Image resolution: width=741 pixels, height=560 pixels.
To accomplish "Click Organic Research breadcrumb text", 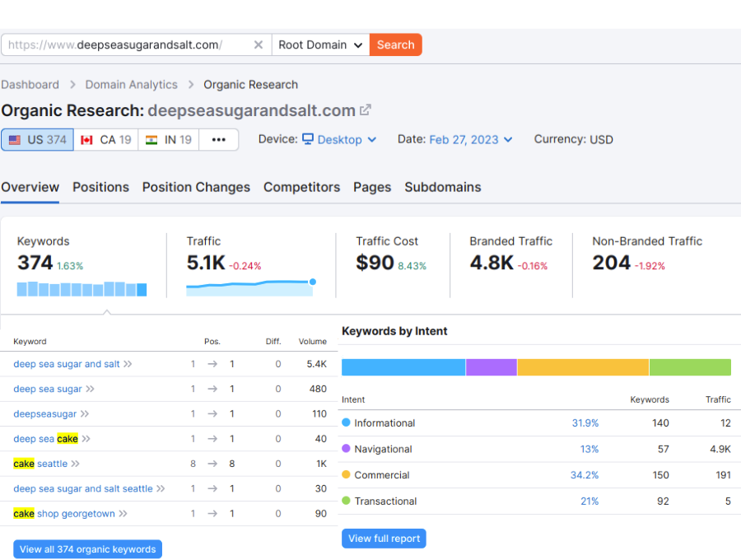I will [250, 85].
